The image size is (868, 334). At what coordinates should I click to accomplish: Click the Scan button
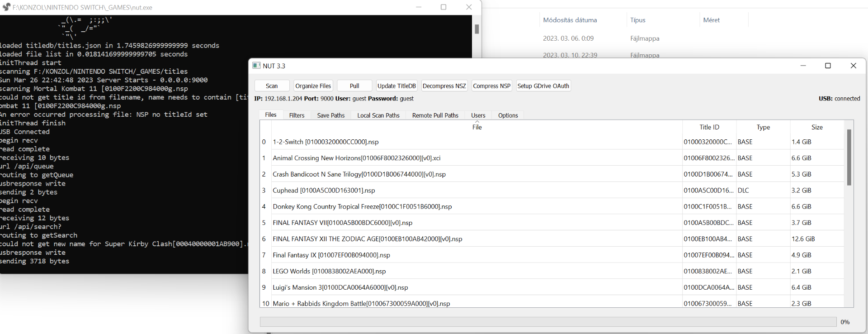coord(272,86)
